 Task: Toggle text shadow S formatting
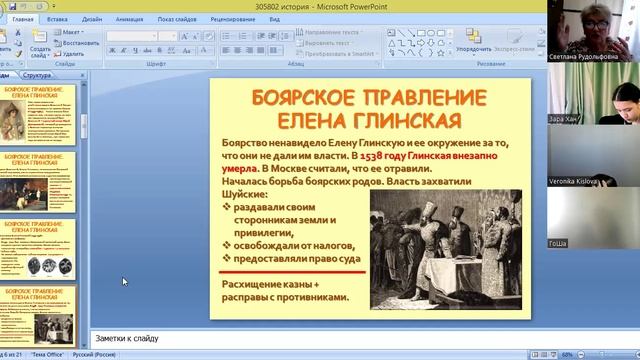(x=160, y=51)
